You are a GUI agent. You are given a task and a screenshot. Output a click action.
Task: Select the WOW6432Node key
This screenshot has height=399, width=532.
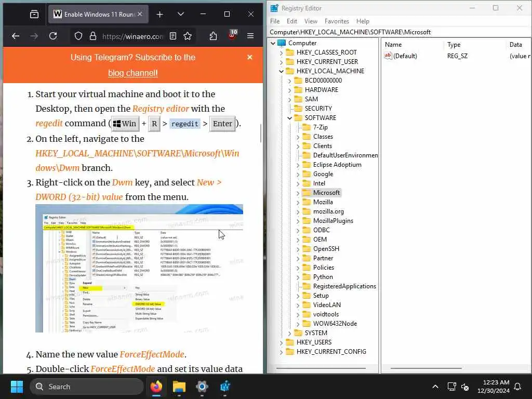pyautogui.click(x=335, y=323)
